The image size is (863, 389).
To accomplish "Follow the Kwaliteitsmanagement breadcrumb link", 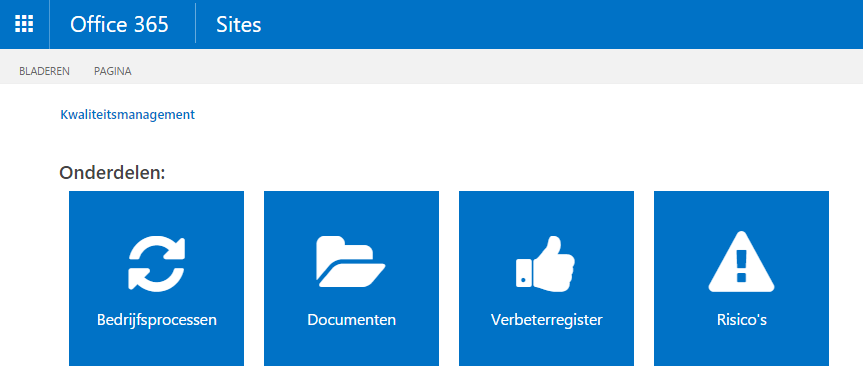I will [x=127, y=114].
